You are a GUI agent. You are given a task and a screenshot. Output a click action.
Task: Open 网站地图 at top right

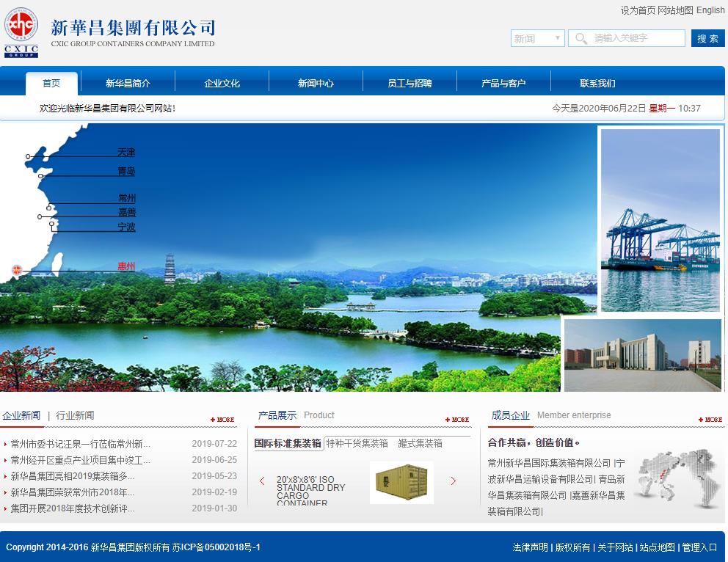[x=676, y=10]
